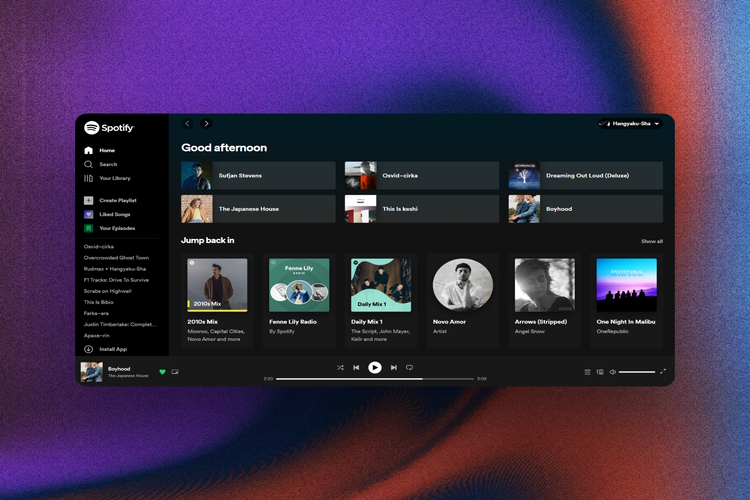Select the Osvid–cirka playlist in sidebar

[99, 247]
